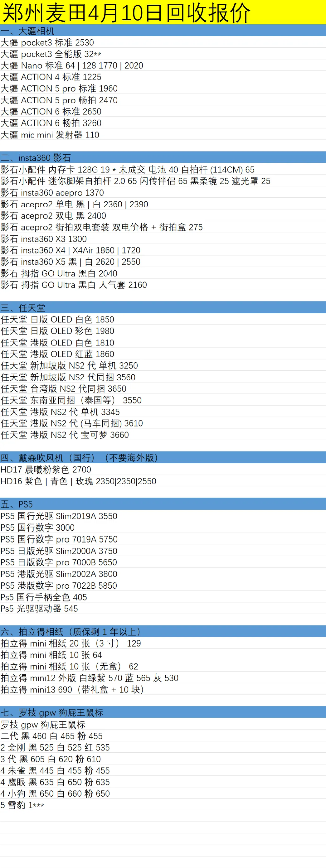The width and height of the screenshot is (326, 868).
Task: Select row 大疆 mic mini 发射器 110
Action: pyautogui.click(x=163, y=135)
